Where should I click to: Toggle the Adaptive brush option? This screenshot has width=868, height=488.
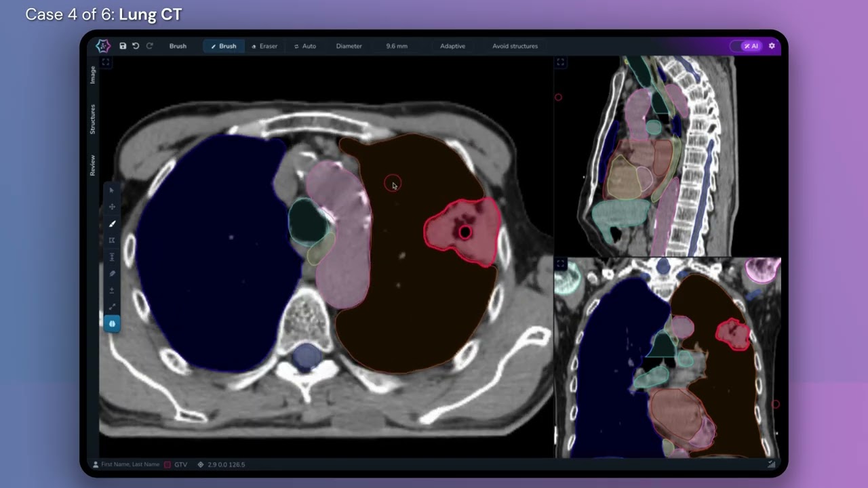pyautogui.click(x=452, y=46)
